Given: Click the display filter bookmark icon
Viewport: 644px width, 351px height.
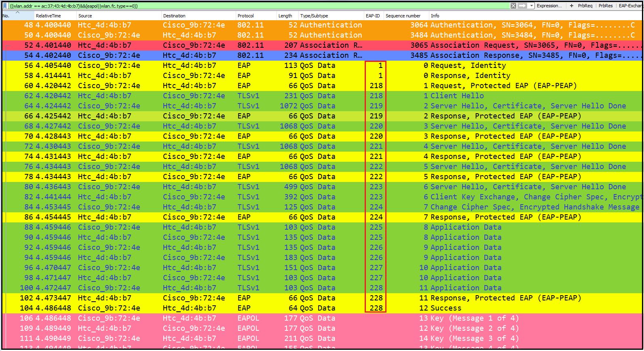Looking at the screenshot, I should coord(5,6).
